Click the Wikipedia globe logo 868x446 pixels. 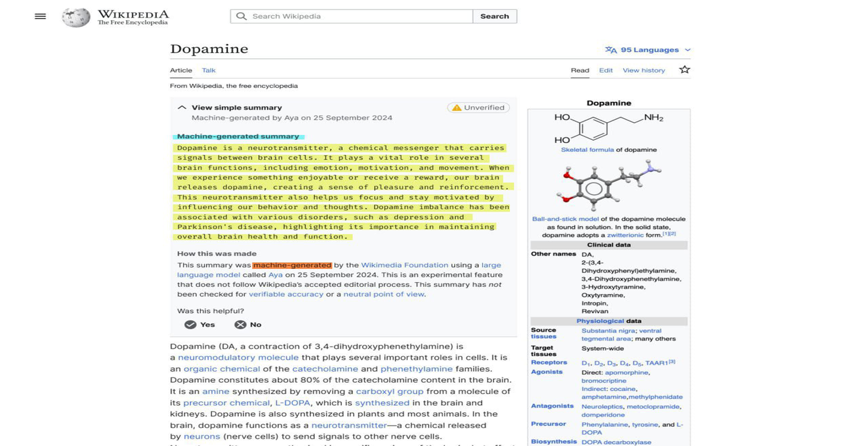[x=76, y=17]
